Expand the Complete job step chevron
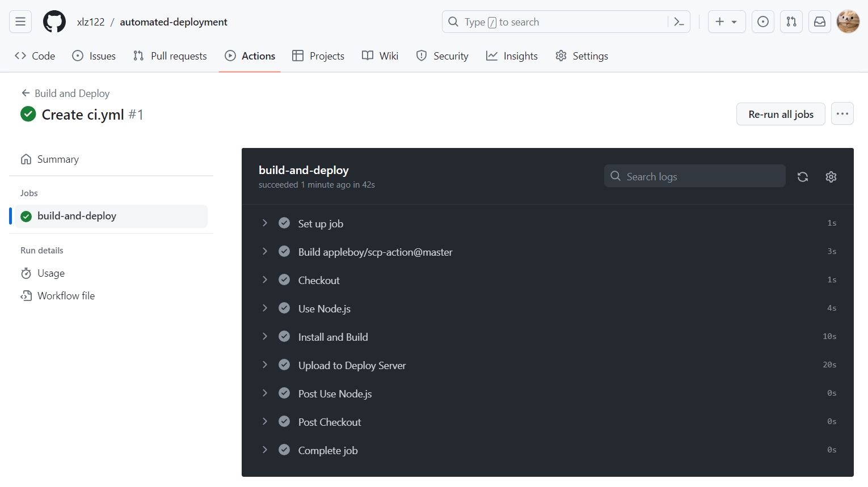The width and height of the screenshot is (868, 487). 265,450
